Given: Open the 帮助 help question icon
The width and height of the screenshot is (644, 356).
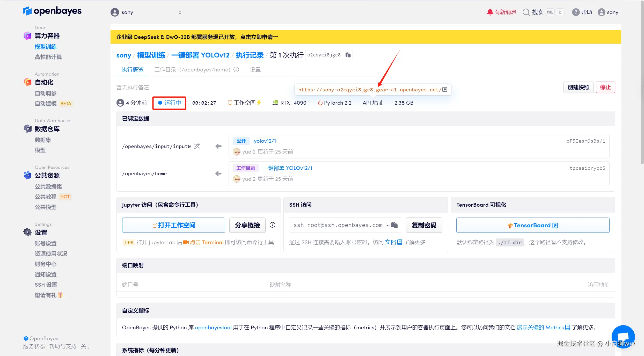Looking at the screenshot, I should tap(575, 12).
